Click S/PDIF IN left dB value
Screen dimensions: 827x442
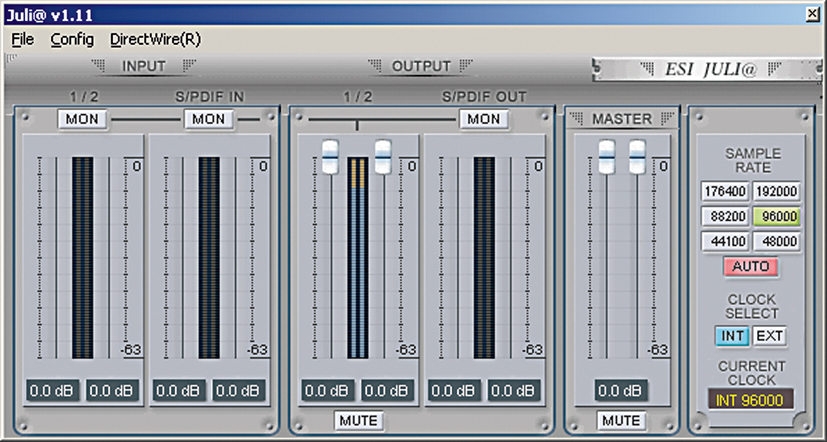coord(178,391)
